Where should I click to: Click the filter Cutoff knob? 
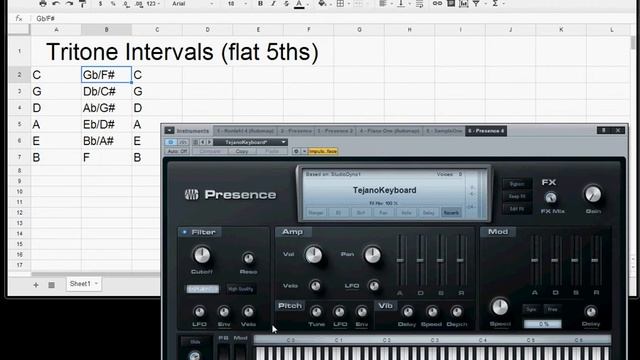(x=202, y=256)
